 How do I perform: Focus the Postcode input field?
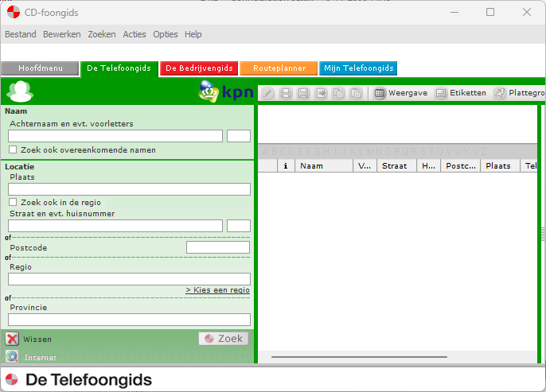[218, 247]
